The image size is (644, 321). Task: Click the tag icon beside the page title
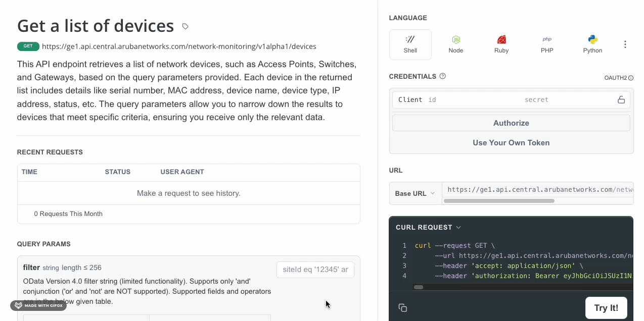[x=186, y=26]
